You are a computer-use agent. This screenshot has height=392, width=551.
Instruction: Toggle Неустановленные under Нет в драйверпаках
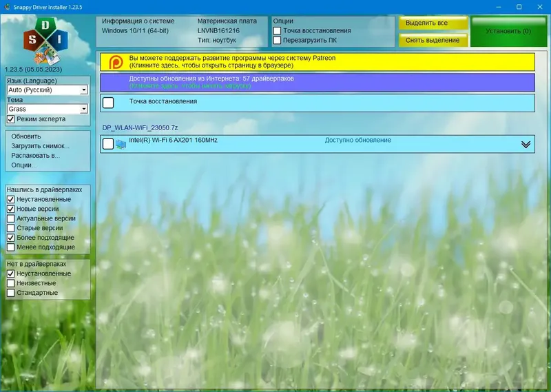[x=11, y=274]
